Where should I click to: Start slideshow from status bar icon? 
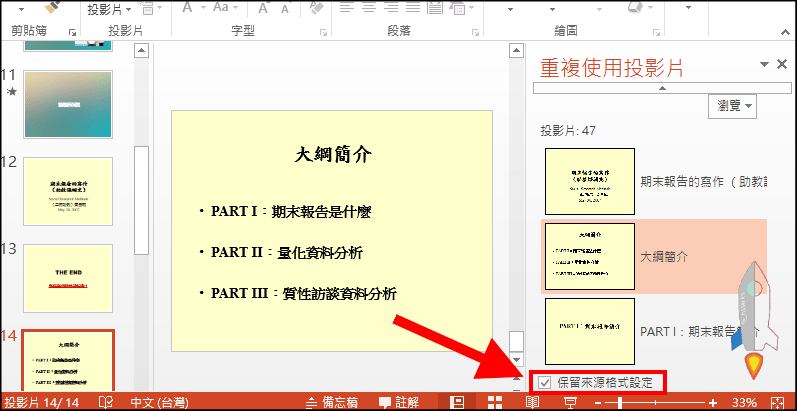point(570,402)
